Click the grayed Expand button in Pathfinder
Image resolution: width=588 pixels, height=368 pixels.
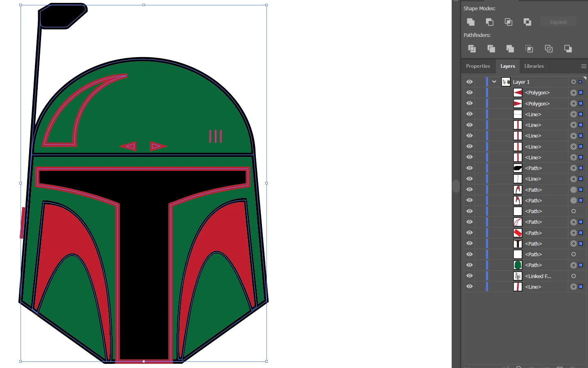pos(558,22)
